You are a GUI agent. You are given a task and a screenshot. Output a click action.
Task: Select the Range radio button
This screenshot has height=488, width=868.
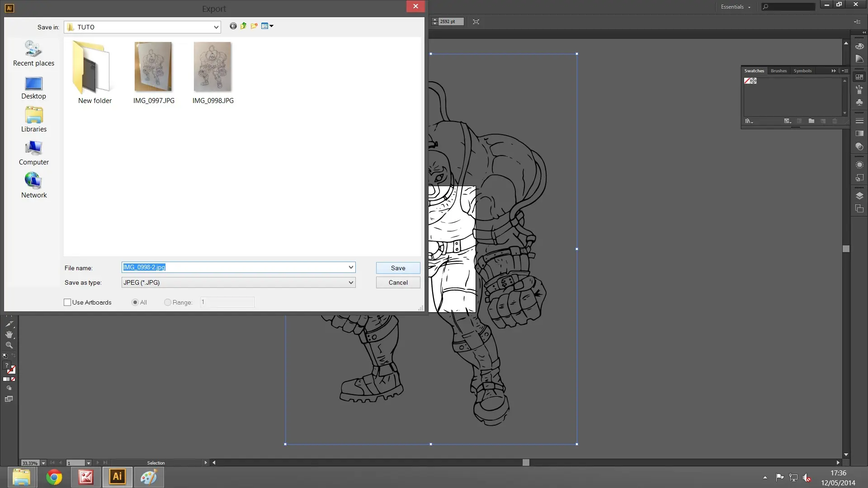tap(168, 302)
